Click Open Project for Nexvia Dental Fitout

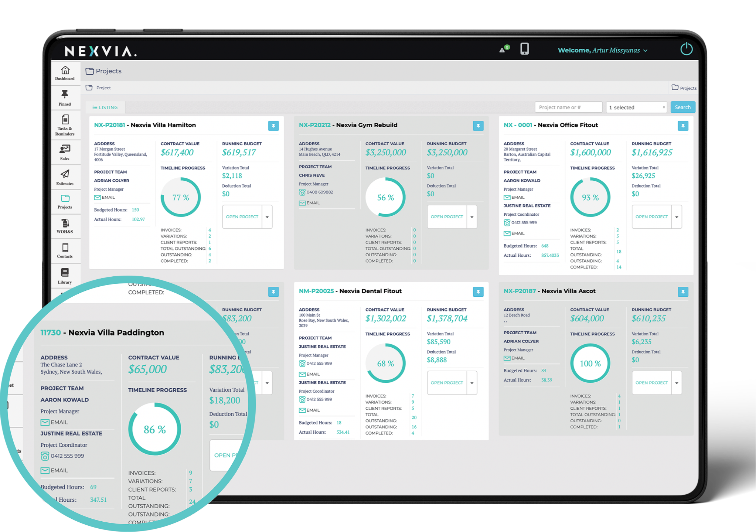coord(447,383)
